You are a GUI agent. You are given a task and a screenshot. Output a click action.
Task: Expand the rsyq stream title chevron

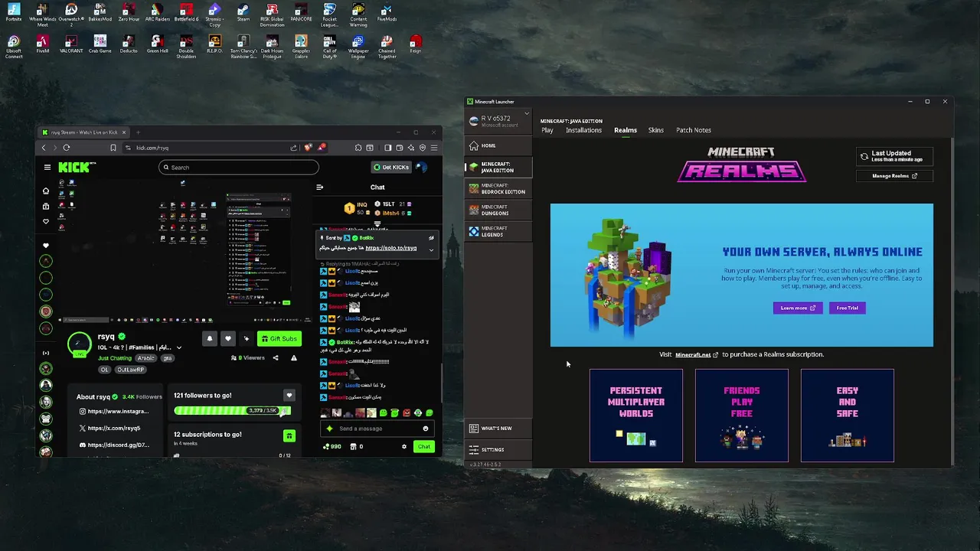click(x=179, y=347)
